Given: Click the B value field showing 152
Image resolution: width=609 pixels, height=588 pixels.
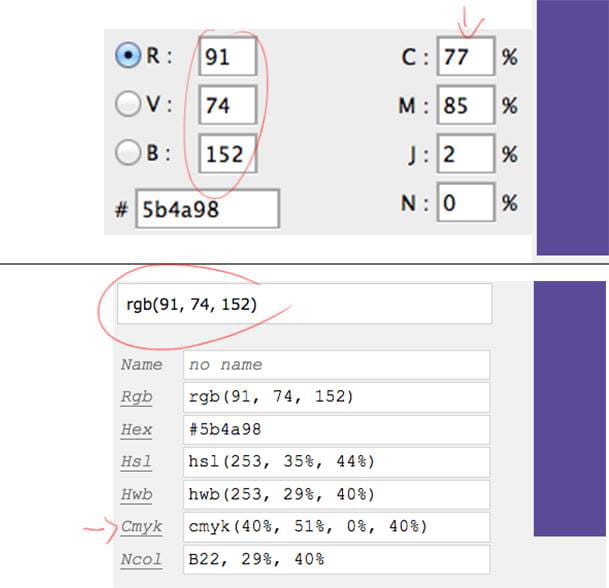Looking at the screenshot, I should click(x=228, y=153).
